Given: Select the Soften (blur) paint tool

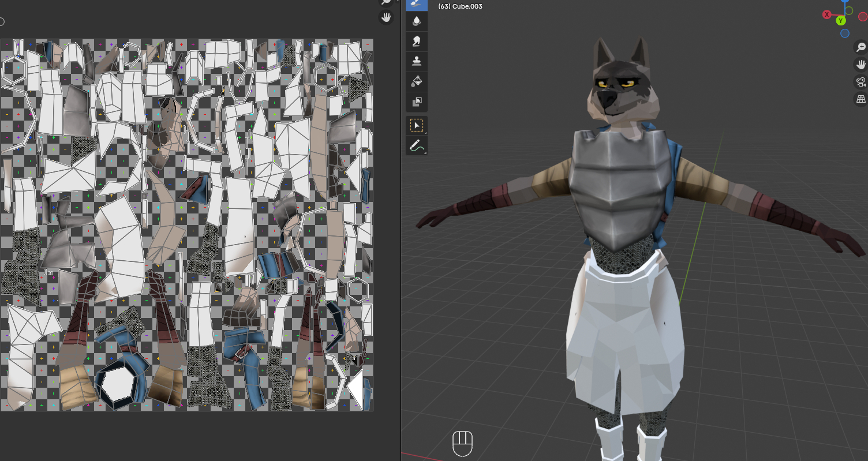Looking at the screenshot, I should click(417, 21).
